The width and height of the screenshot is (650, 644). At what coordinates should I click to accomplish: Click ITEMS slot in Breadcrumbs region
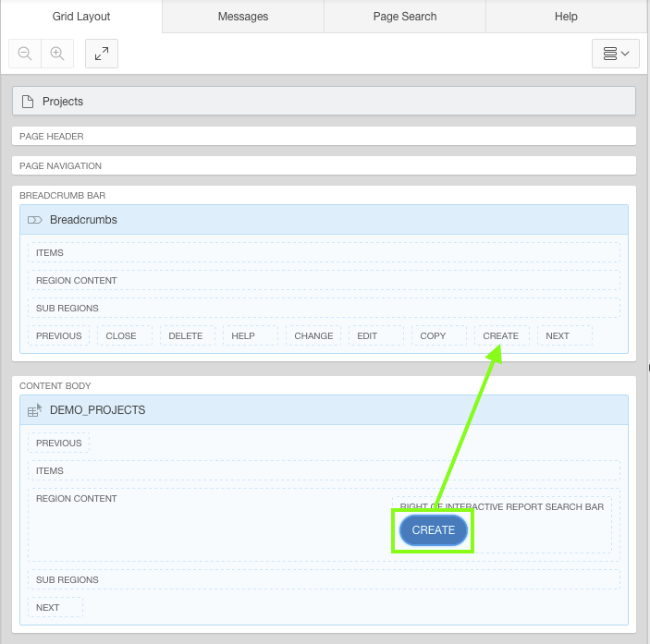tap(324, 252)
